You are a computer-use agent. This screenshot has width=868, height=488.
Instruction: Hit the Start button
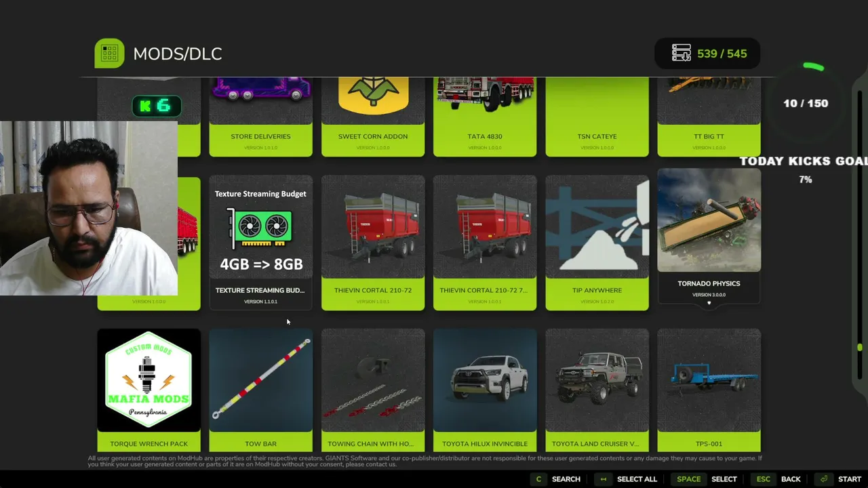[850, 479]
